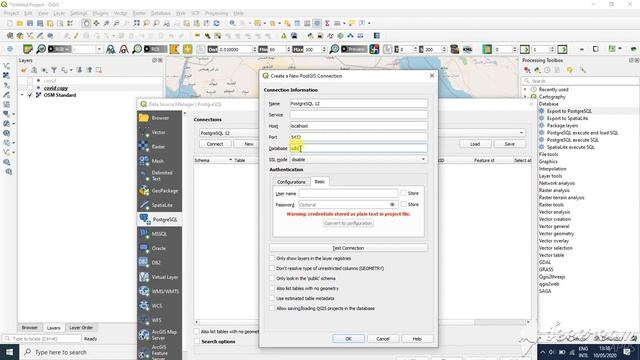The image size is (640, 360).
Task: Select the Raster source type
Action: tap(160, 147)
